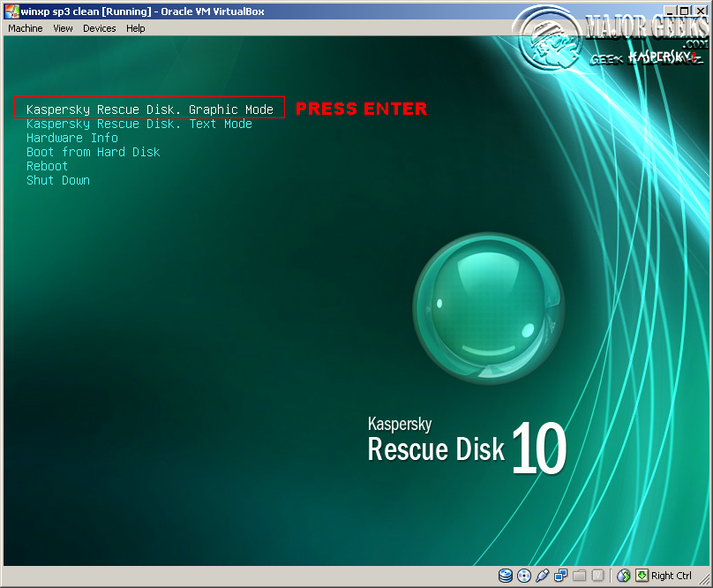Viewport: 713px width, 588px height.
Task: Open the Machine menu
Action: (25, 28)
